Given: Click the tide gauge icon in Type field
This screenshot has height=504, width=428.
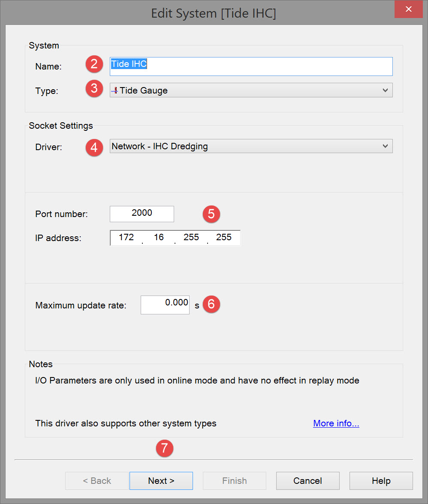Looking at the screenshot, I should tap(115, 91).
